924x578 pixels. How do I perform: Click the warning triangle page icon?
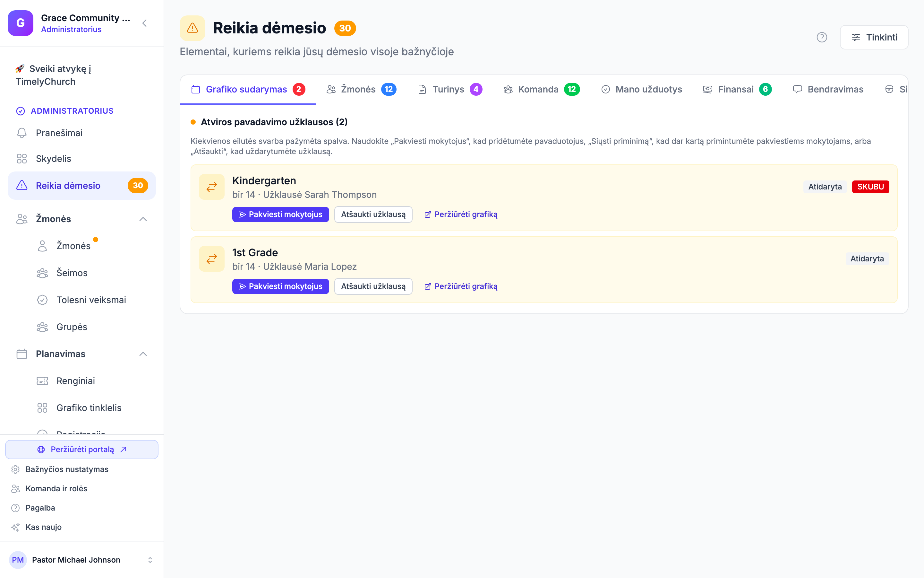[x=193, y=28]
